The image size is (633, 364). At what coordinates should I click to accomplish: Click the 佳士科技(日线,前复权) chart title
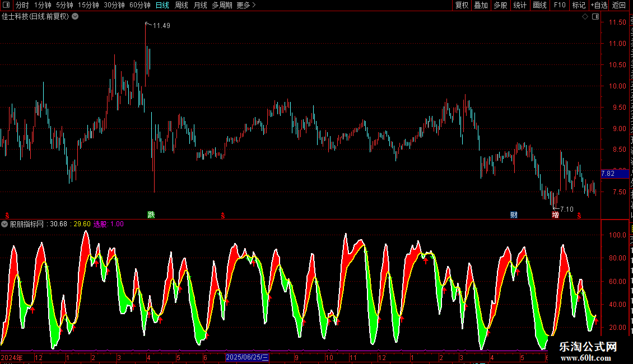[x=35, y=17]
